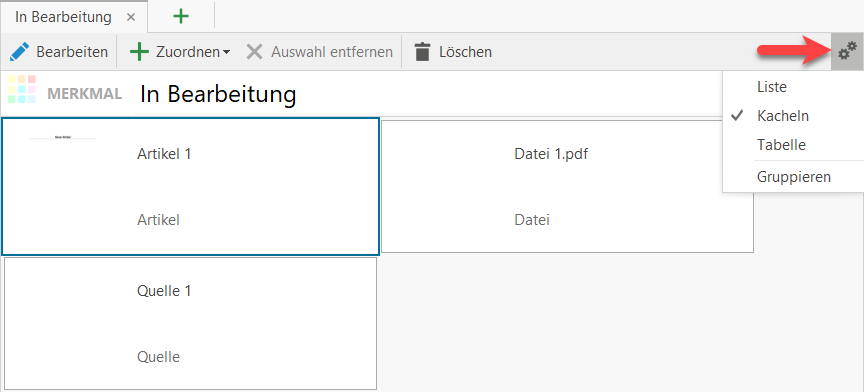This screenshot has width=864, height=392.
Task: Open the gears view settings icon
Action: tap(847, 51)
